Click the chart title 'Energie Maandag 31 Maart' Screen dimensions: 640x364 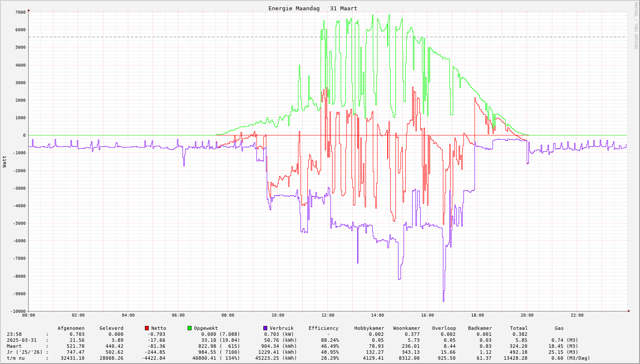click(x=313, y=9)
